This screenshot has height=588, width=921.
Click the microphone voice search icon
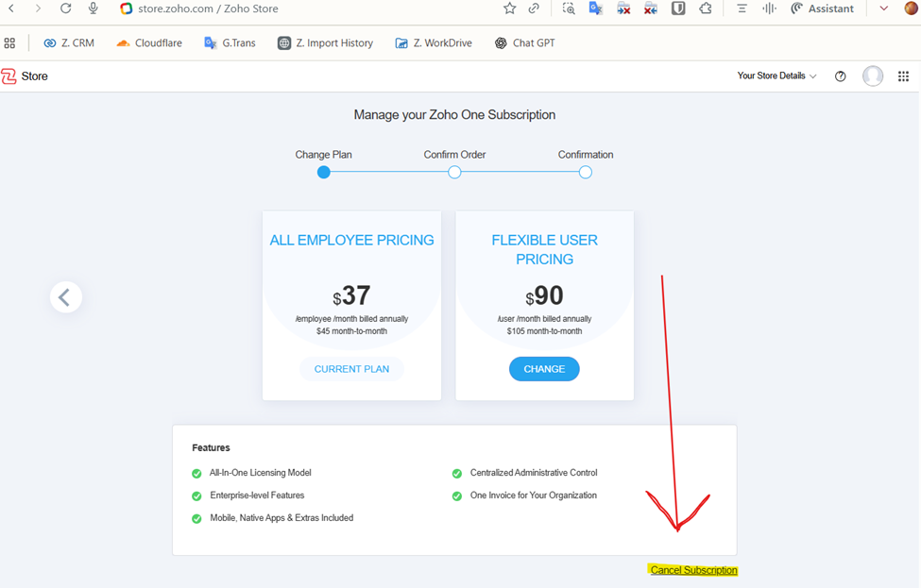tap(93, 8)
